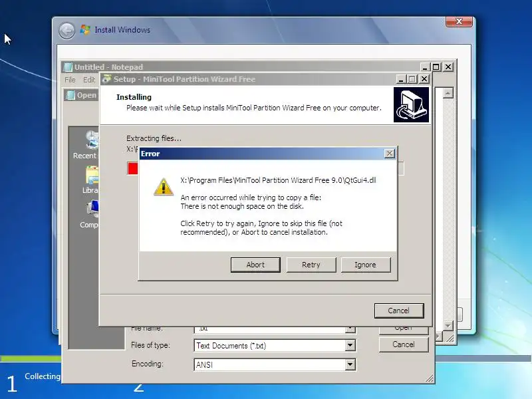The width and height of the screenshot is (532, 399).
Task: Click the Notepad title bar icon
Action: tap(68, 67)
